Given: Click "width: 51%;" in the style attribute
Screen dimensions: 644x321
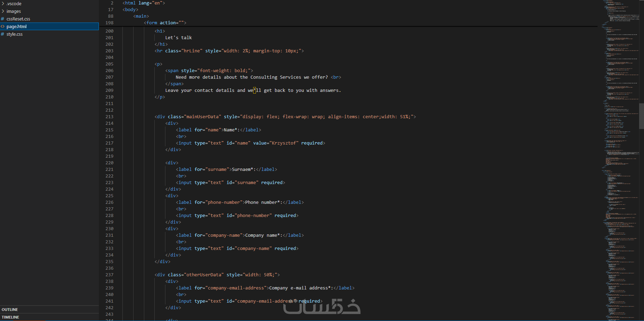Looking at the screenshot, I should tap(396, 117).
